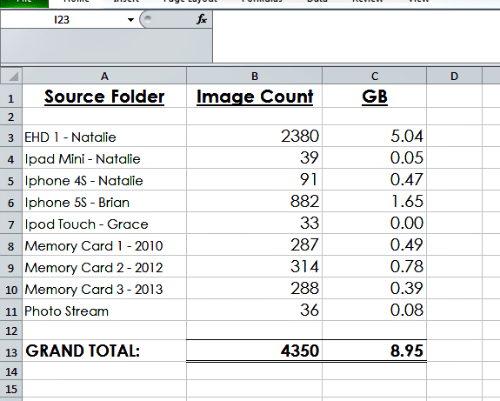Open the Name Box dropdown arrow

pyautogui.click(x=131, y=20)
